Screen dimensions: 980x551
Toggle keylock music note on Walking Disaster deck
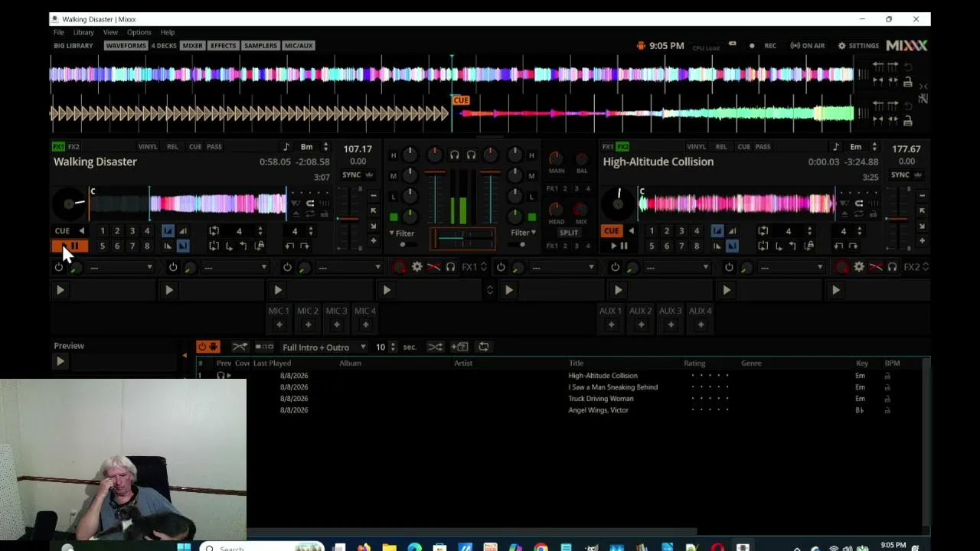tap(286, 147)
